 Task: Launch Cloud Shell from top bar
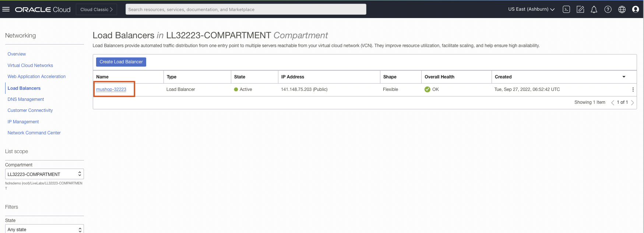click(x=566, y=10)
